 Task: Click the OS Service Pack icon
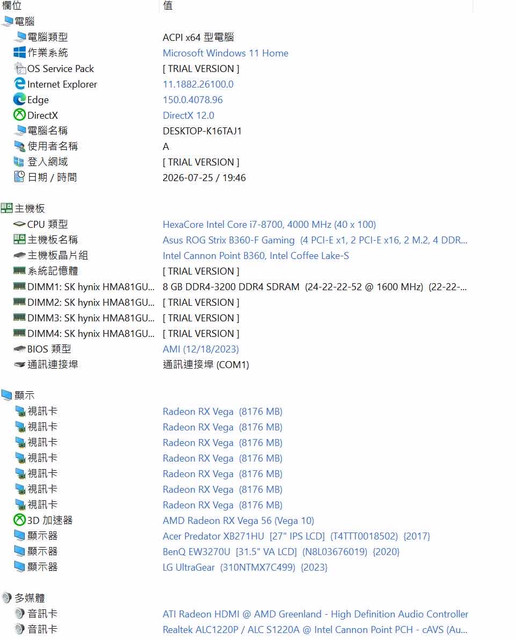coord(20,68)
